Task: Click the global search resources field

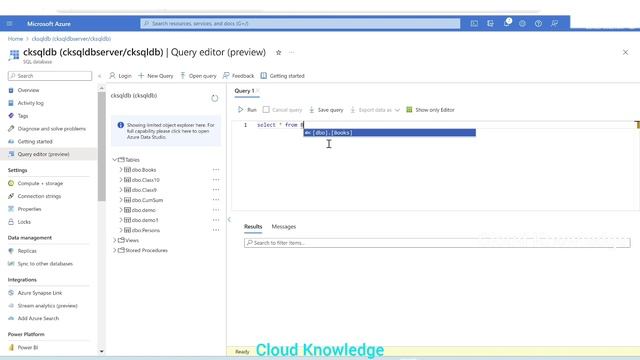Action: [x=300, y=24]
